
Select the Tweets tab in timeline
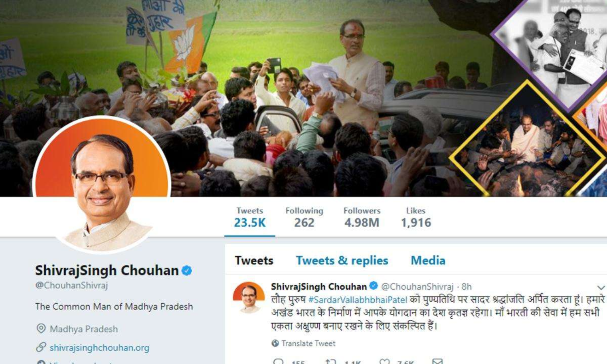click(254, 260)
